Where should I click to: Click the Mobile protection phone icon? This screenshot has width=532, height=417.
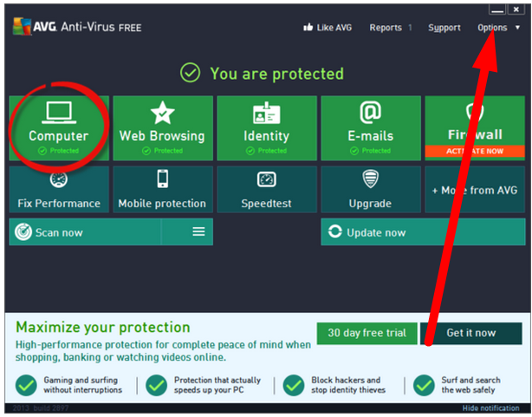(x=163, y=179)
